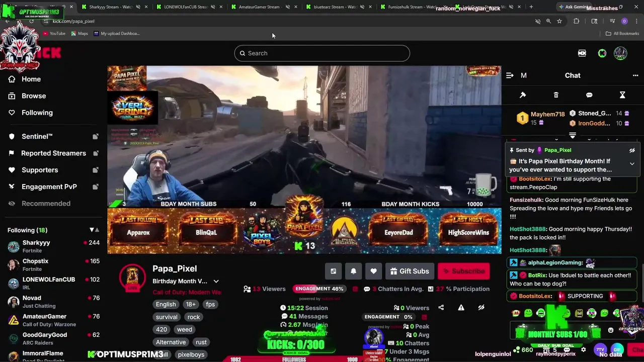Open Home in the sidebar
This screenshot has height=362, width=644.
(31, 79)
